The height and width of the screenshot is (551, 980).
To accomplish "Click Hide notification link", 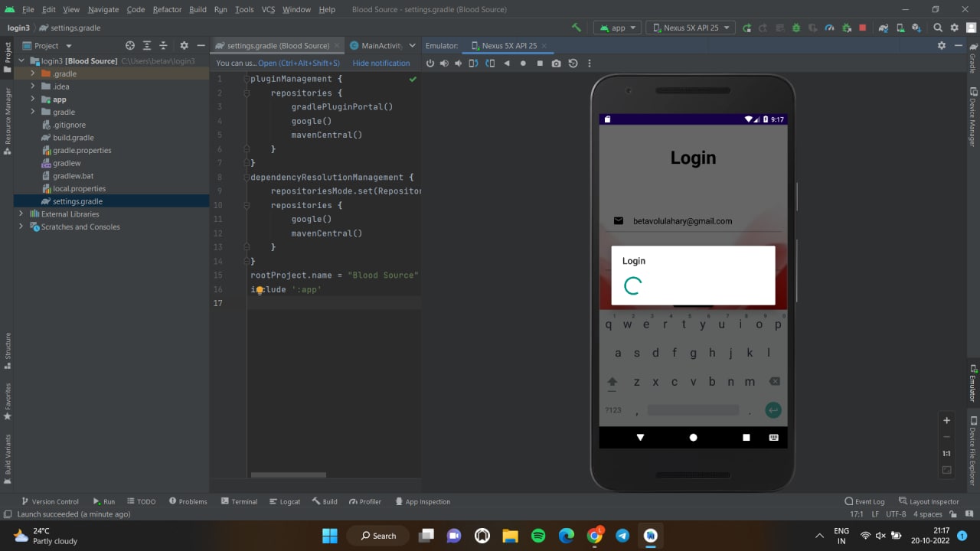I will pos(381,64).
